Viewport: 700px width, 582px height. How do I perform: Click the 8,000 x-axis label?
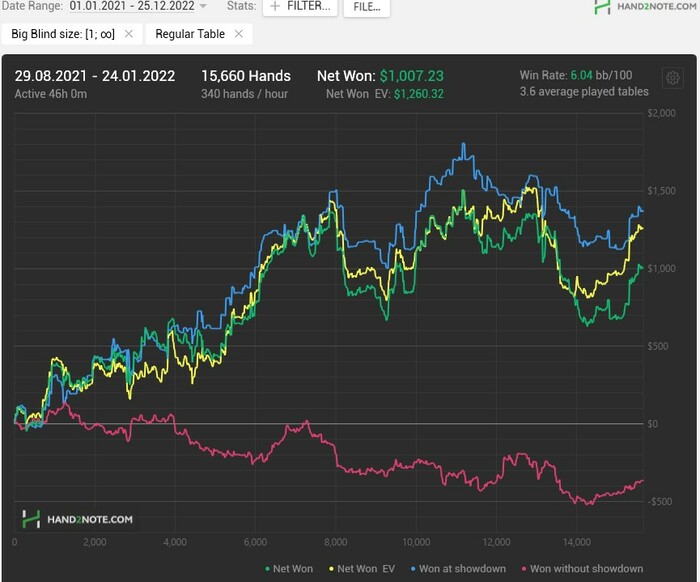coord(336,542)
